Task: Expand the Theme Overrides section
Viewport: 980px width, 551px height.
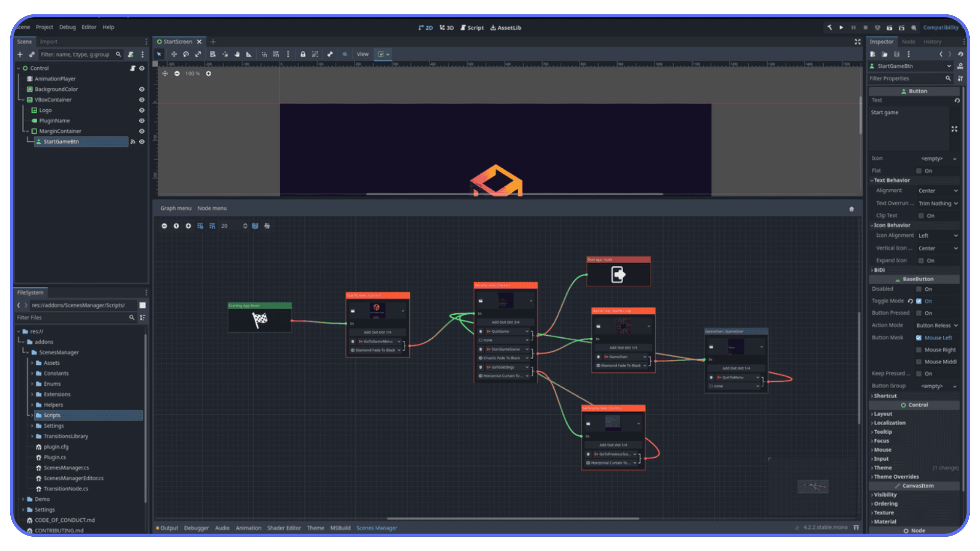Action: click(x=896, y=477)
